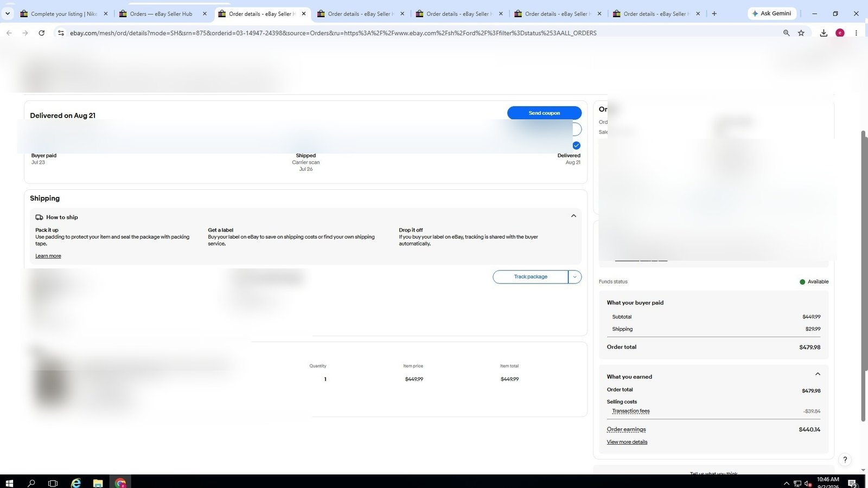Open Windows taskbar search

31,482
